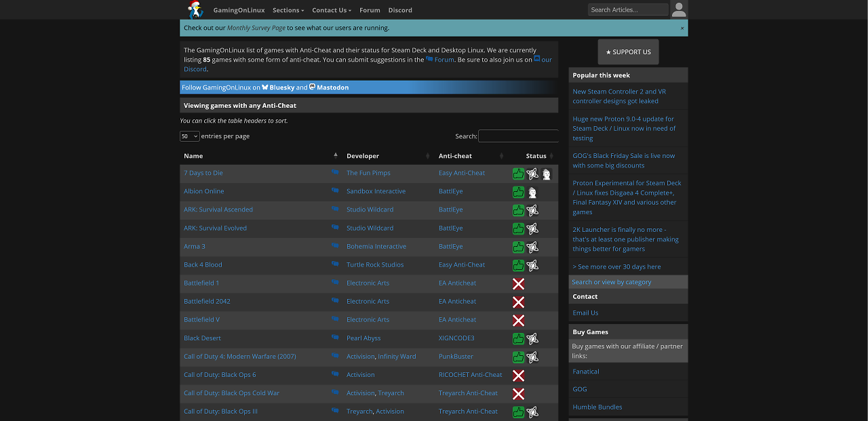The height and width of the screenshot is (421, 868).
Task: Open the Monthly Survey Page link
Action: tap(256, 28)
